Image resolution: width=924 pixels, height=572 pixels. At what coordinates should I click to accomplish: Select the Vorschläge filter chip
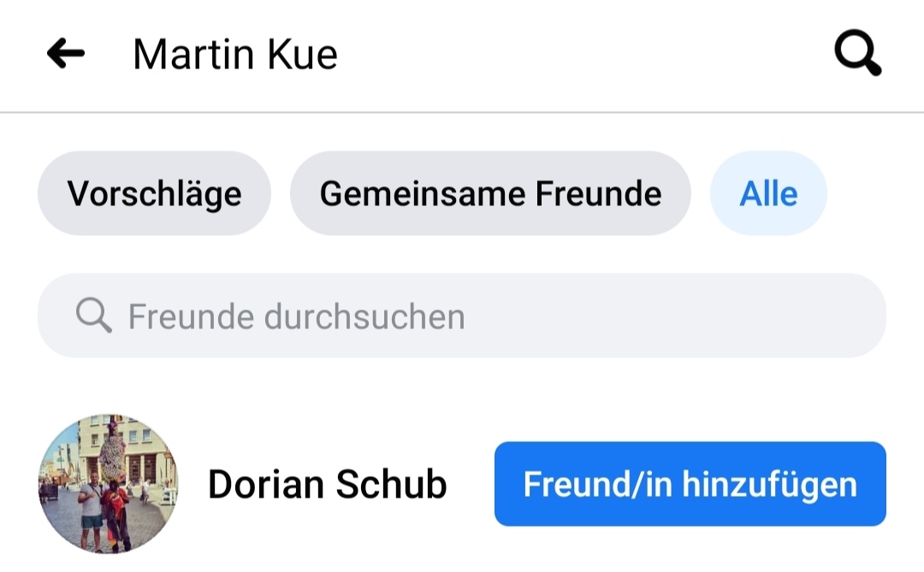pos(154,194)
